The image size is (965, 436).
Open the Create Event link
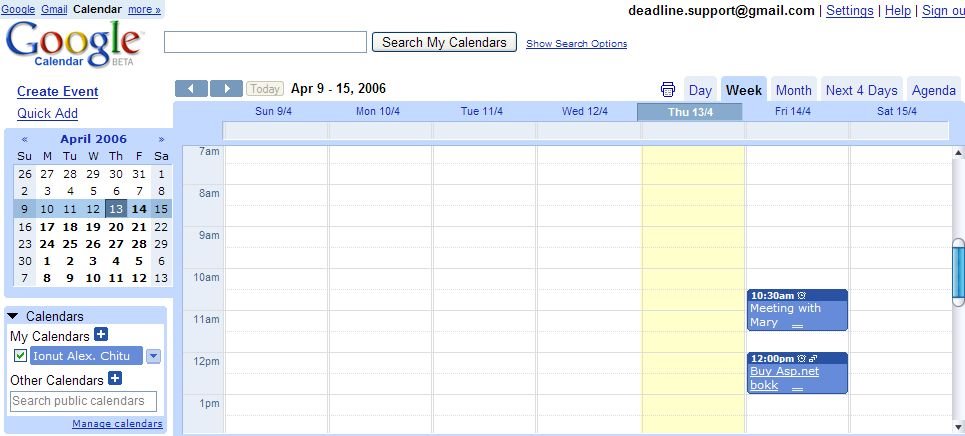pyautogui.click(x=58, y=91)
